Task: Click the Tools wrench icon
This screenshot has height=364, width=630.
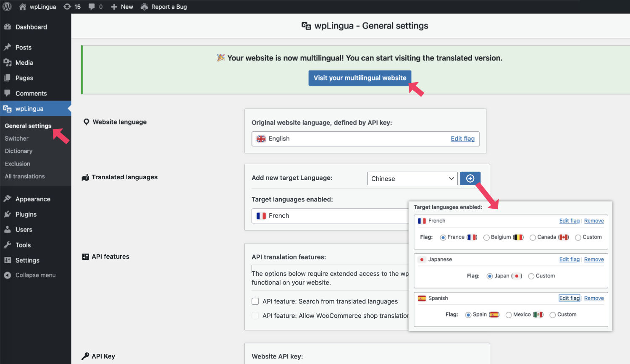Action: [8, 245]
